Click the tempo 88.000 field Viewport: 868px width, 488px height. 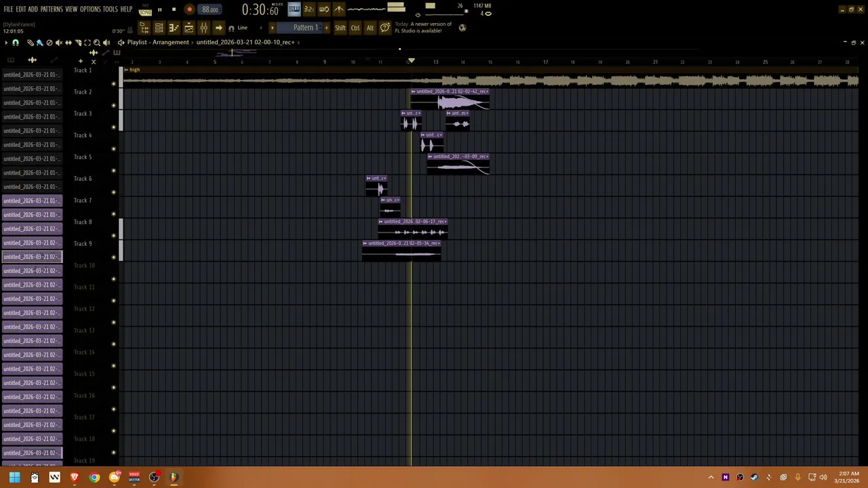(x=210, y=9)
